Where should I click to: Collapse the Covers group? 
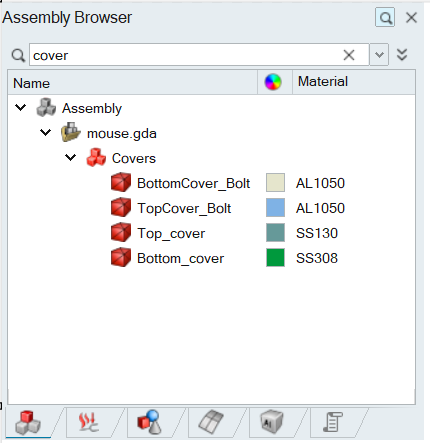71,157
